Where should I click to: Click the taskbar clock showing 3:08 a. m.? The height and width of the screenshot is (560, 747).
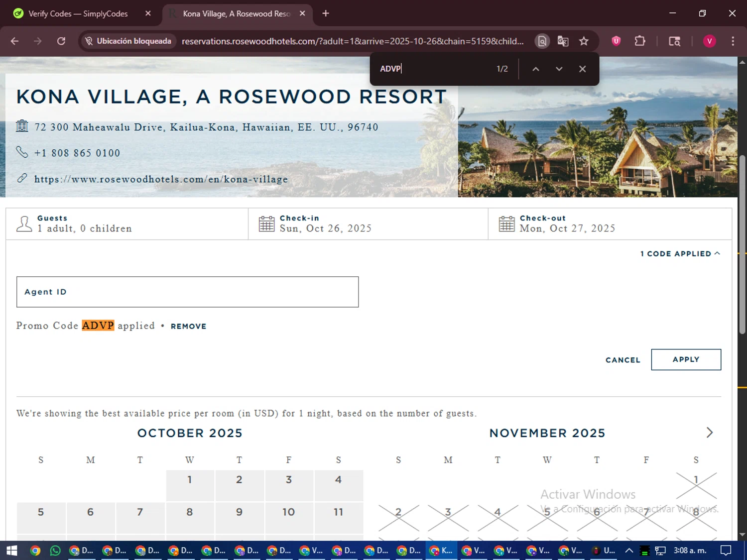tap(690, 551)
